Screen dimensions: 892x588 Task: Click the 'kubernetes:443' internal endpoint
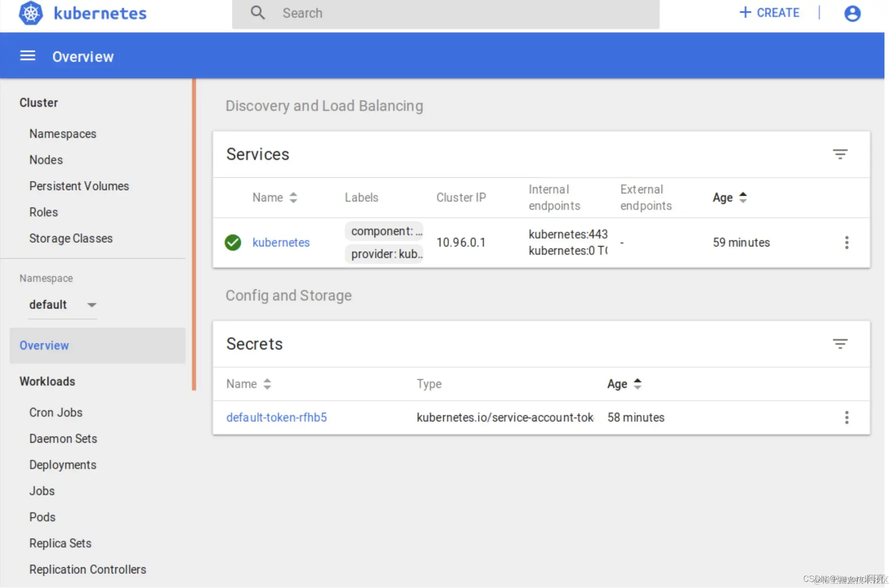tap(568, 234)
